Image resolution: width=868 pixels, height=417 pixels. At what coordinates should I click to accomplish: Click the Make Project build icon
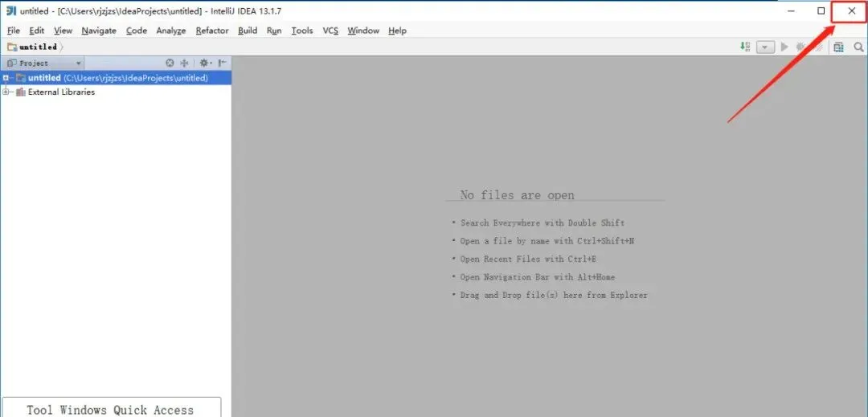745,47
